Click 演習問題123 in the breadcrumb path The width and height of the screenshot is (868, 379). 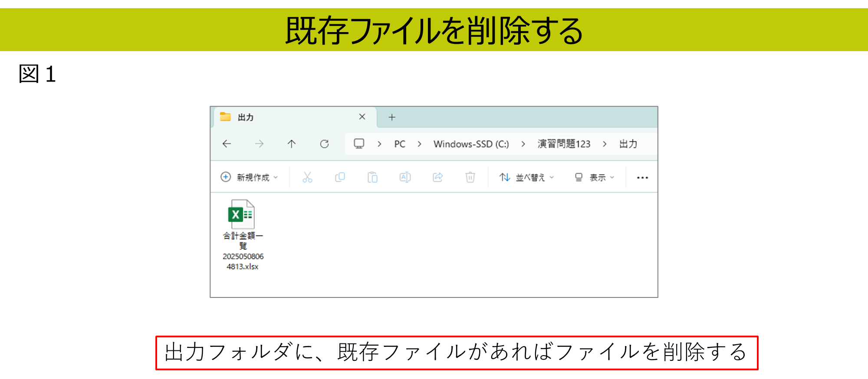pos(564,144)
